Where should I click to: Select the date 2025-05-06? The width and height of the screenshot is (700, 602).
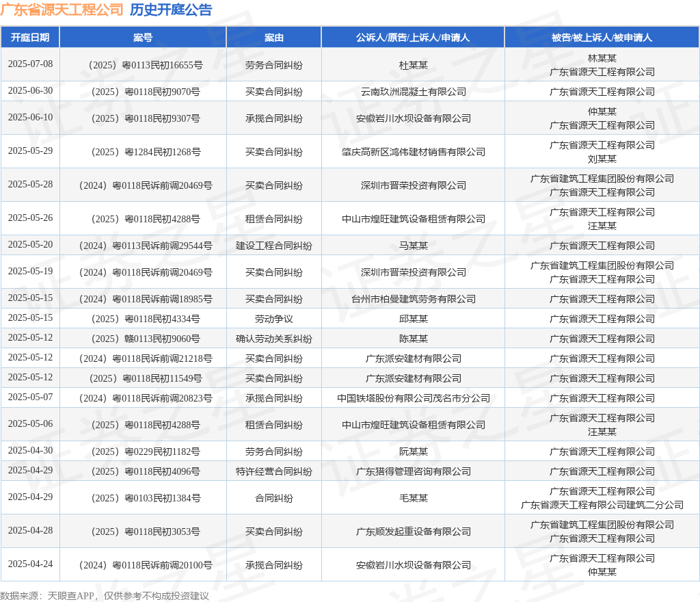pyautogui.click(x=30, y=424)
